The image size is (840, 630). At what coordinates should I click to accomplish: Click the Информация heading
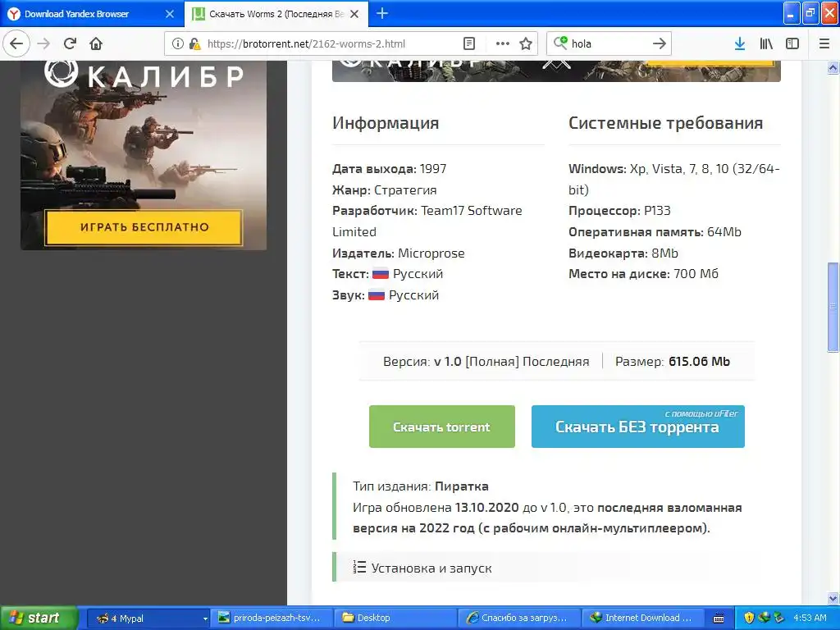(386, 123)
